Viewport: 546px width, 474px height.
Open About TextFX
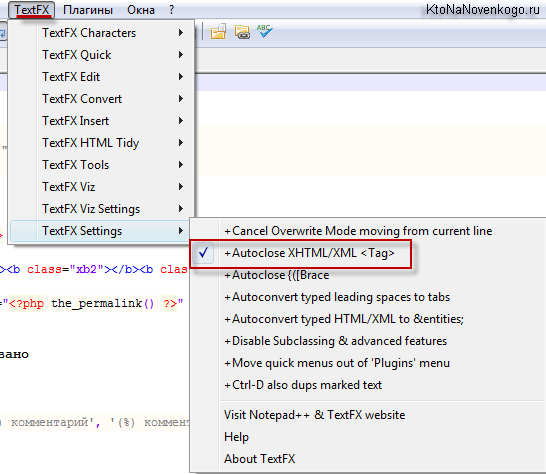coord(368,459)
